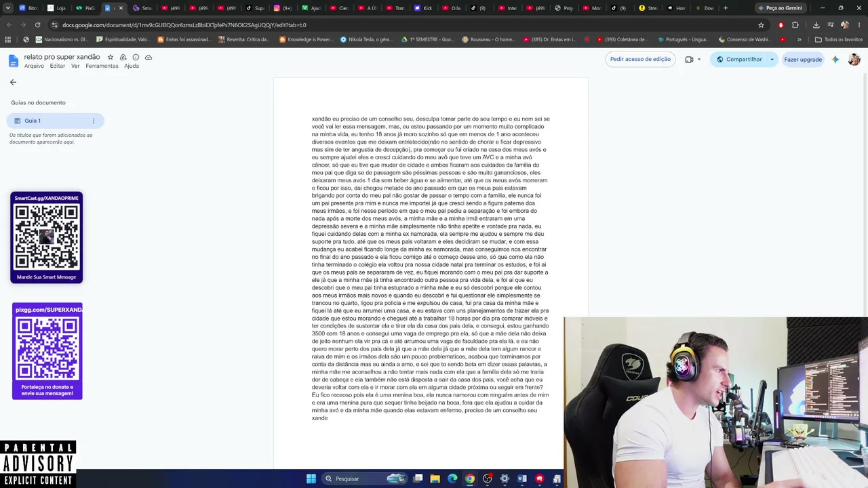Open Português - Língua... bookmark

point(683,39)
